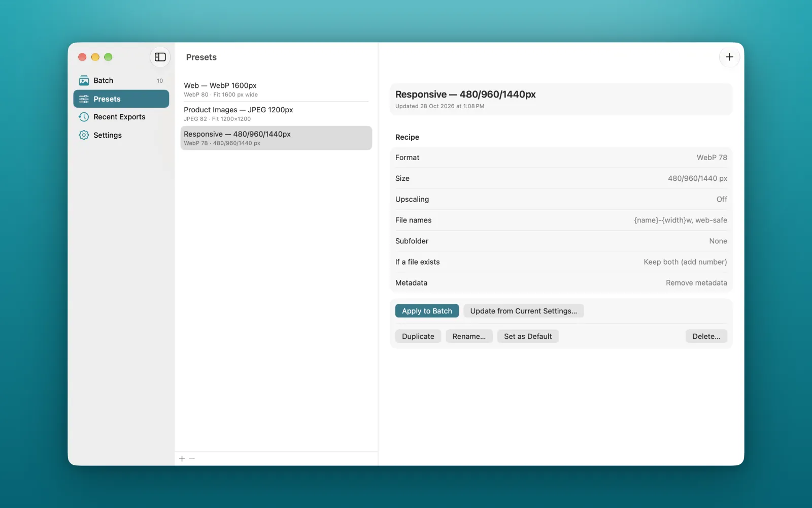The width and height of the screenshot is (812, 508).
Task: Click the Updated 28 Oct 2026 timestamp
Action: (x=439, y=106)
